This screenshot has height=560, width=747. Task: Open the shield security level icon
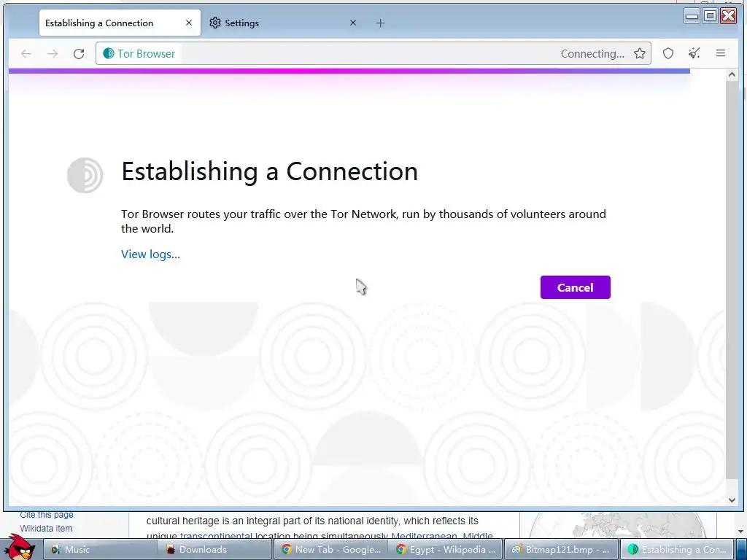click(668, 53)
